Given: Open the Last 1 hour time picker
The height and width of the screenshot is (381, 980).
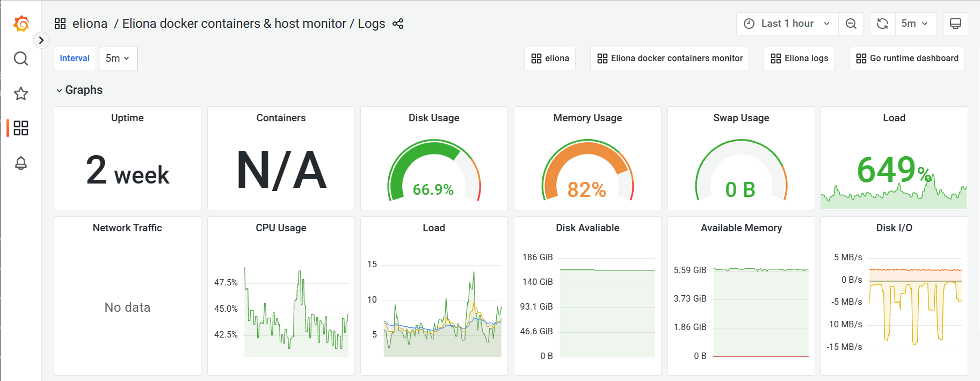Looking at the screenshot, I should pyautogui.click(x=787, y=24).
